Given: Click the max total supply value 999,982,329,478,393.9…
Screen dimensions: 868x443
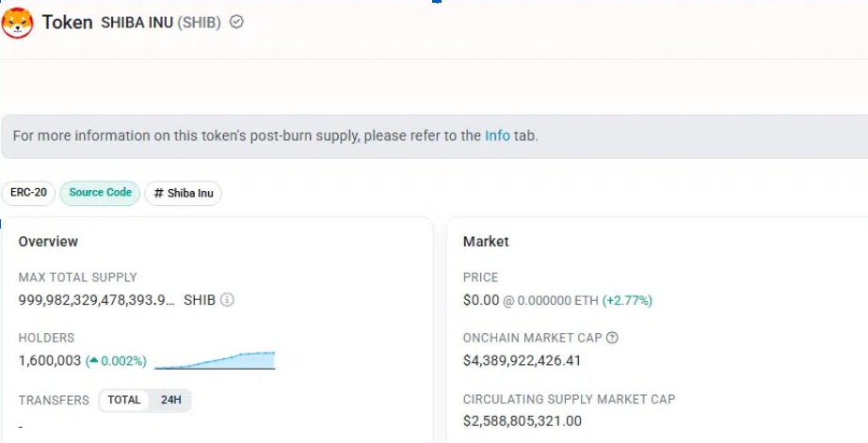Looking at the screenshot, I should tap(97, 300).
